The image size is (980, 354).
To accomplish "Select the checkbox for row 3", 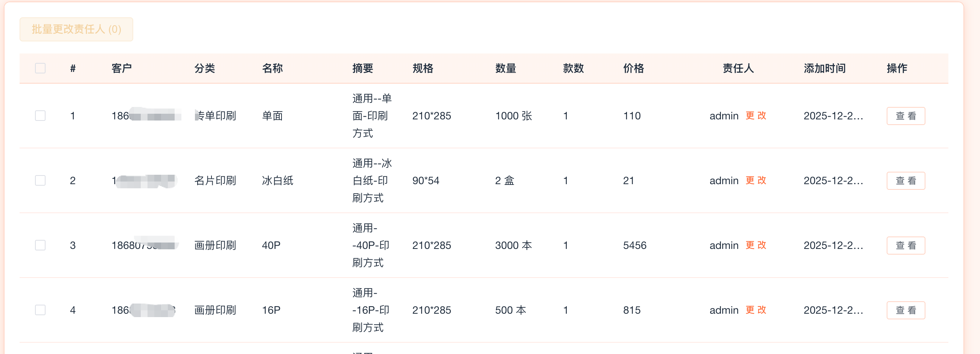I will point(40,245).
